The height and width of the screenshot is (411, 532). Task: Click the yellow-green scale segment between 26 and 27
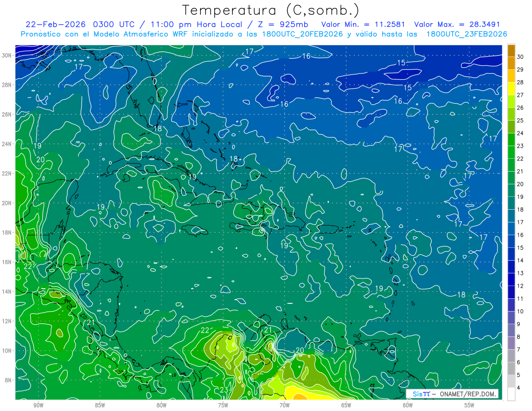click(x=512, y=101)
